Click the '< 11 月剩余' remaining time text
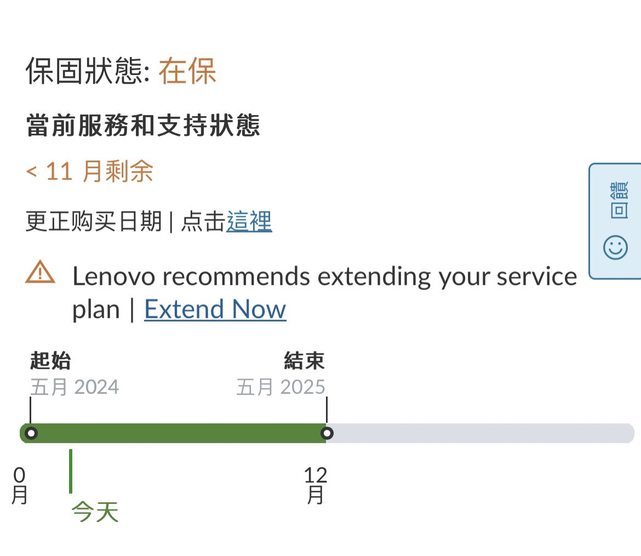The height and width of the screenshot is (556, 641). [x=90, y=172]
